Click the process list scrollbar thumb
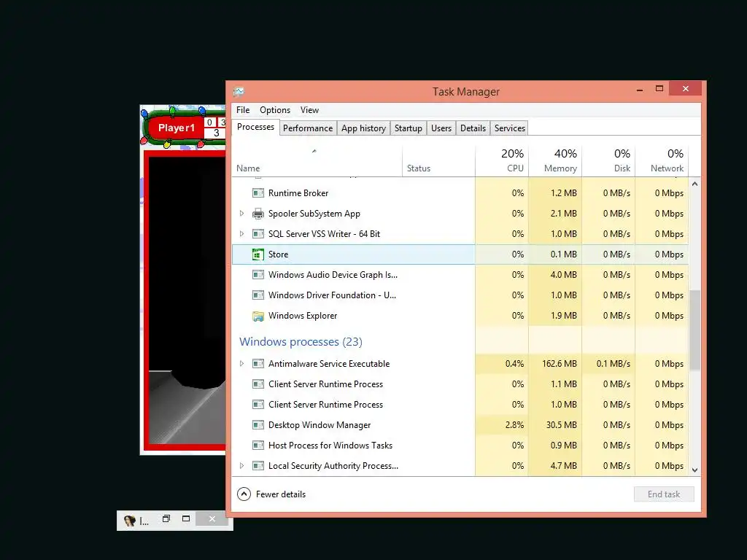Screen dimensions: 747x560 point(694,330)
